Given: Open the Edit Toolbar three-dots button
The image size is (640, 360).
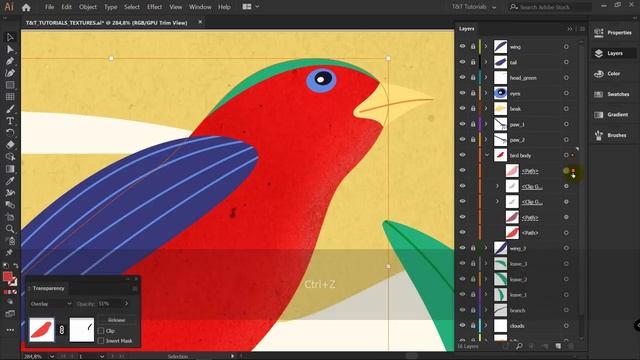Looking at the screenshot, I should 10,330.
